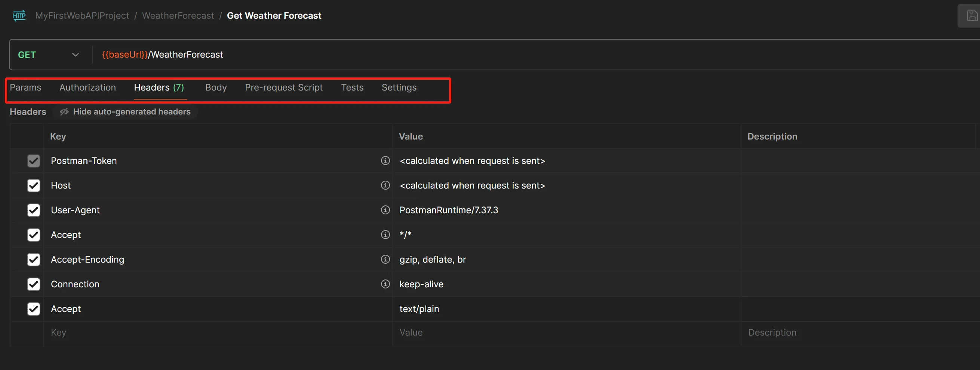
Task: Click the PostmanRuntime/7.37.3 value
Action: [449, 210]
